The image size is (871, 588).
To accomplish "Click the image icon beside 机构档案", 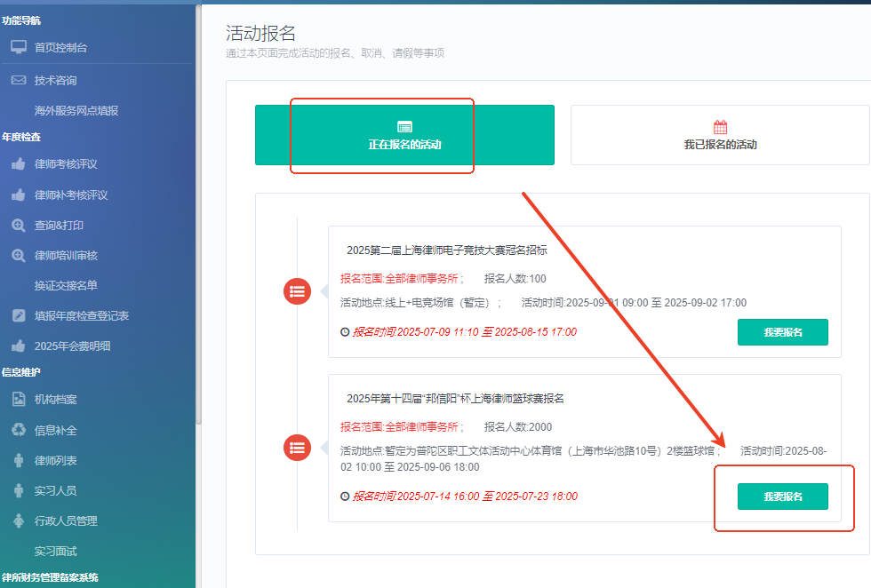I will 19,400.
